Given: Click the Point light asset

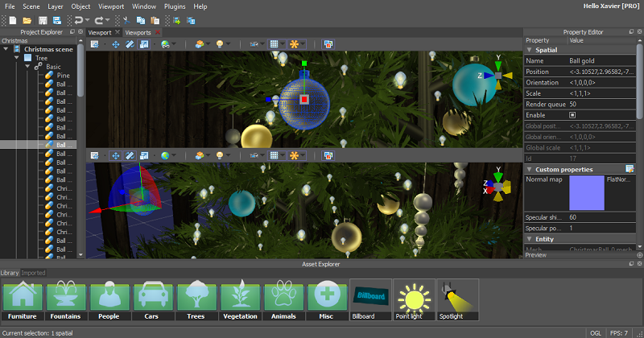Looking at the screenshot, I should click(415, 298).
